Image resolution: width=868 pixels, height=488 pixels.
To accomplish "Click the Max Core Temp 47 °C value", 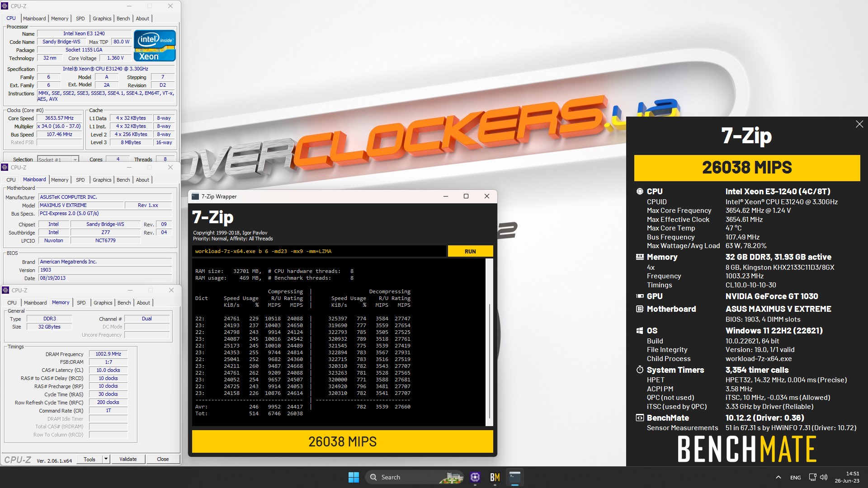I will [x=733, y=228].
